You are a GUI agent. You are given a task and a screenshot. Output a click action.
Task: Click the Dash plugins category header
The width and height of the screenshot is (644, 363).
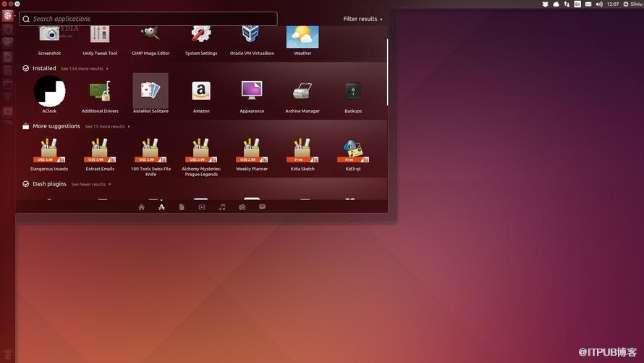click(x=49, y=184)
